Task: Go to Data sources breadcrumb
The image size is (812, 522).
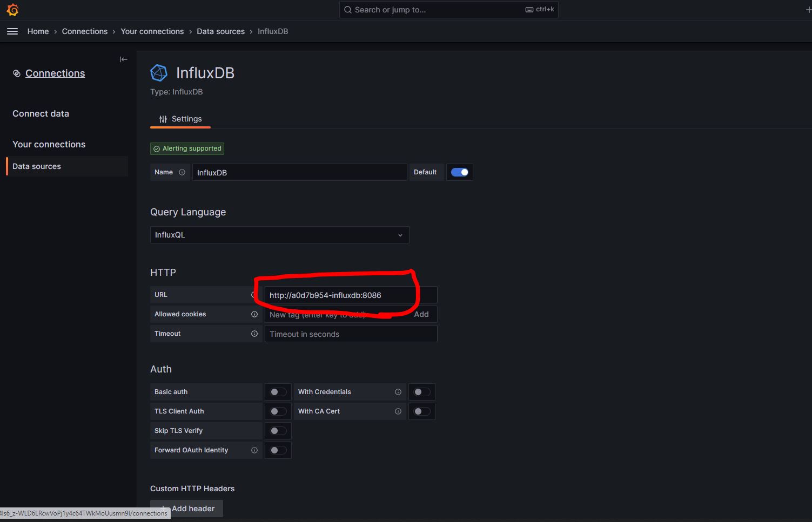Action: pyautogui.click(x=220, y=31)
